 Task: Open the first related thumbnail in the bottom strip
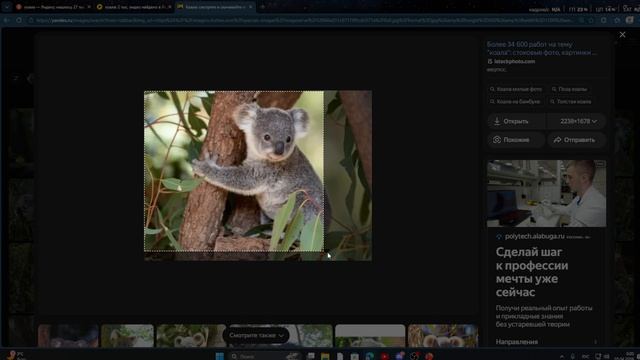tap(68, 336)
